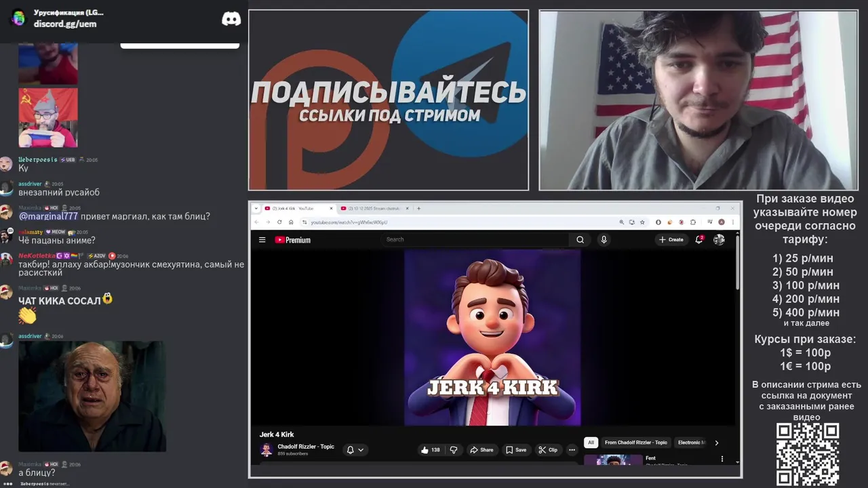Click the Chadolf Rizzler channel avatar
The image size is (868, 488).
click(x=267, y=449)
